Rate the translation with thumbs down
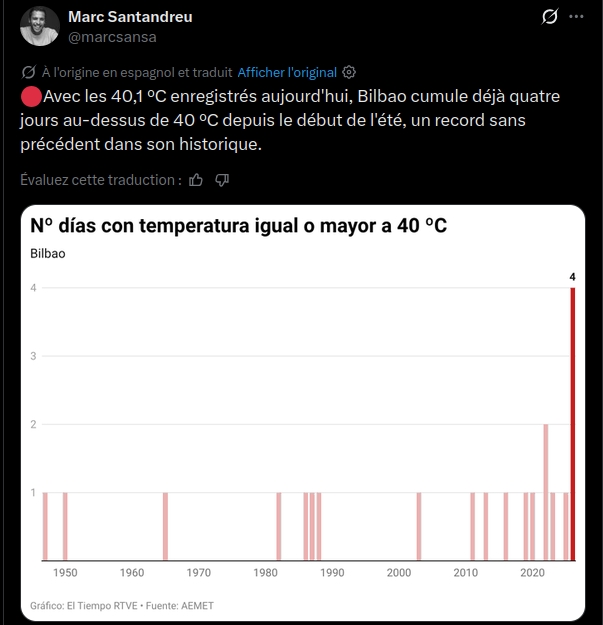Viewport: 603px width, 625px height. coord(222,180)
